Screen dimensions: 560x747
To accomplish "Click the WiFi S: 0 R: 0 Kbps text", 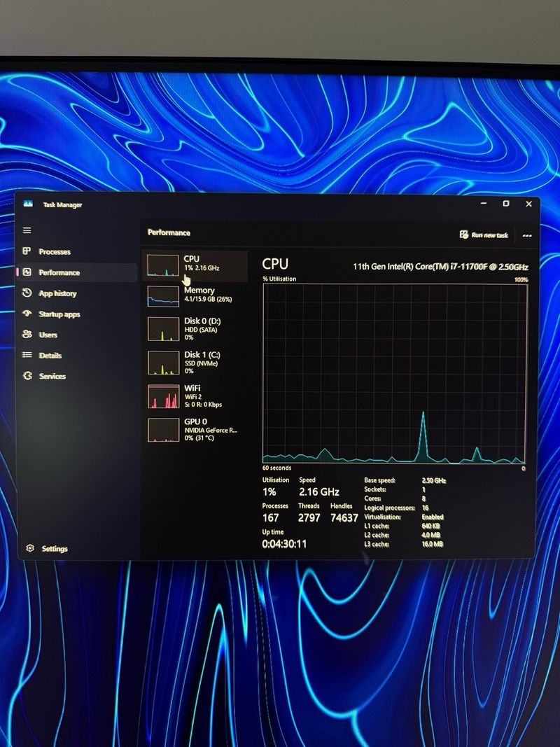I will [x=203, y=405].
